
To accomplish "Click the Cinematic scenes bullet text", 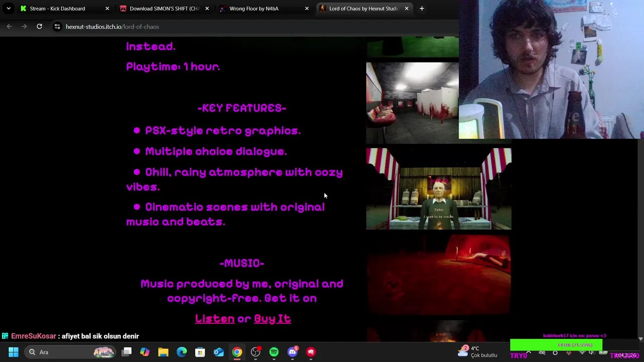I will click(225, 214).
